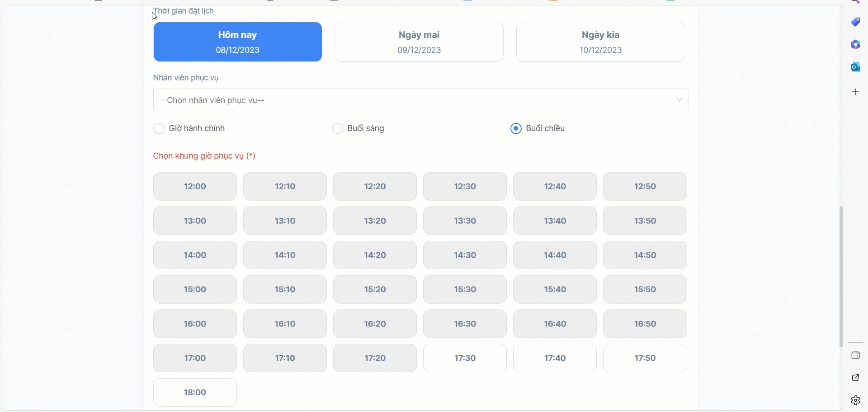Pick the 18:00 time slot
The width and height of the screenshot is (868, 412).
(x=195, y=393)
